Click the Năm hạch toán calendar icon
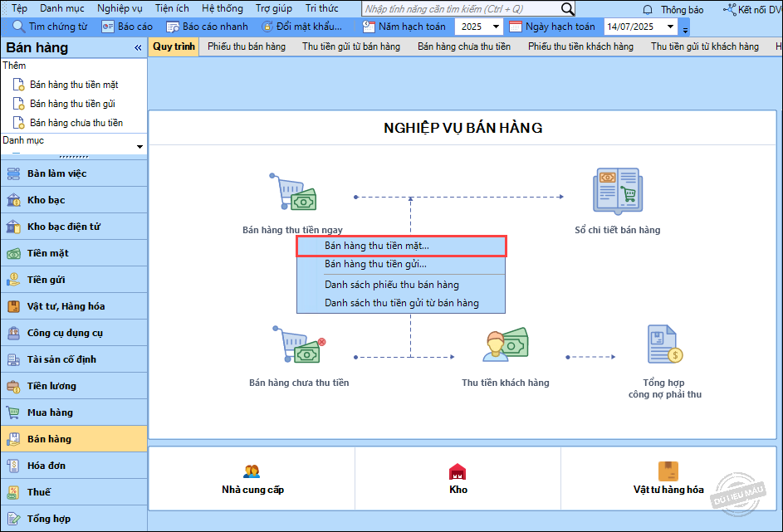Viewport: 783px width, 532px height. (369, 27)
